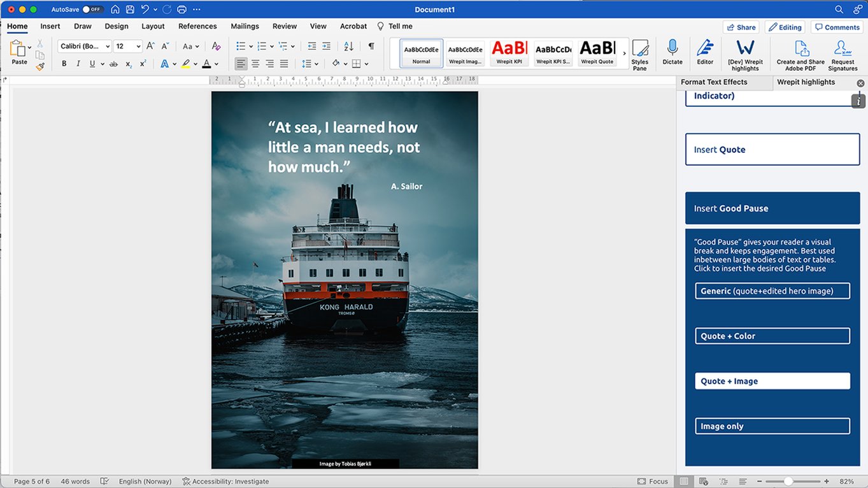This screenshot has height=488, width=868.
Task: Apply the Format Painter brush
Action: [40, 66]
